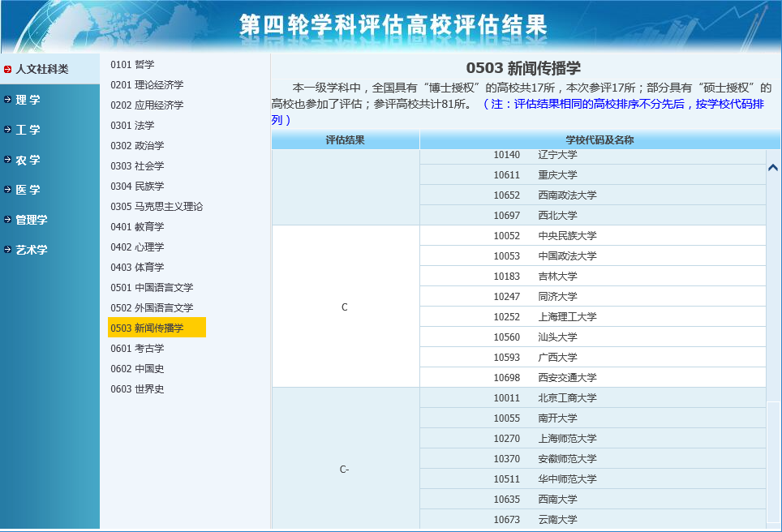
Task: Click the 10053 中国政法大学 row
Action: 592,255
